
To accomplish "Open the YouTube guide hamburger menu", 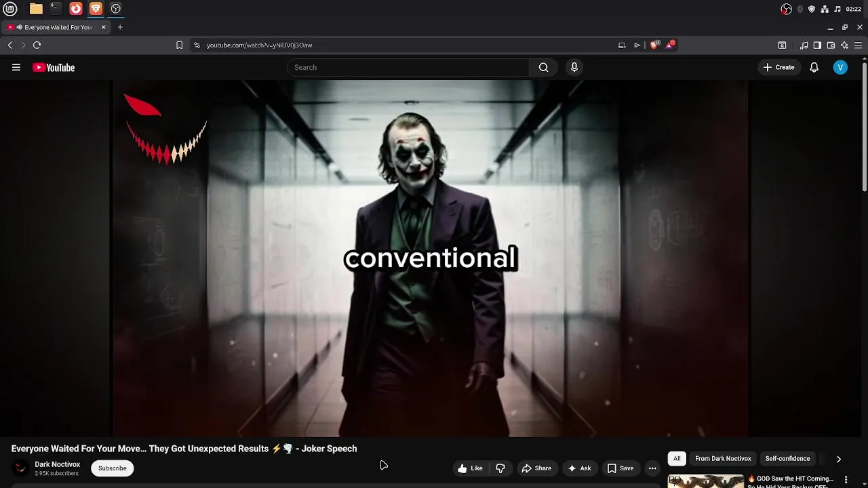I will [16, 67].
